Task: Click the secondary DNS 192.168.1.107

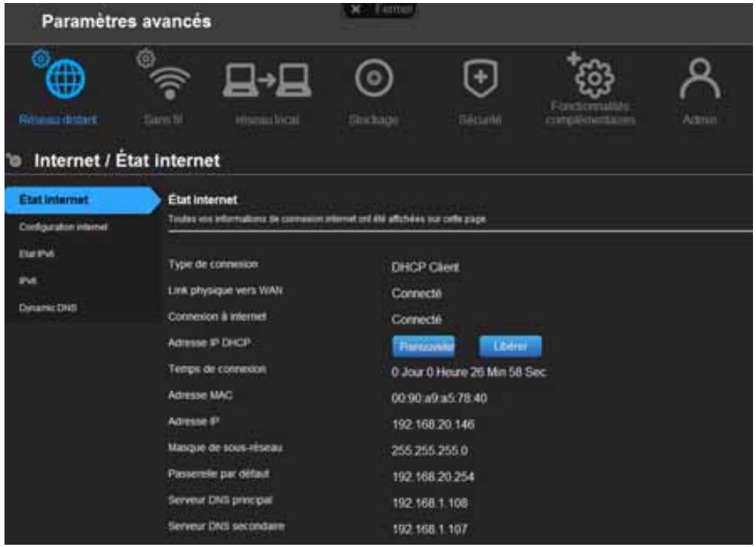Action: (x=430, y=529)
